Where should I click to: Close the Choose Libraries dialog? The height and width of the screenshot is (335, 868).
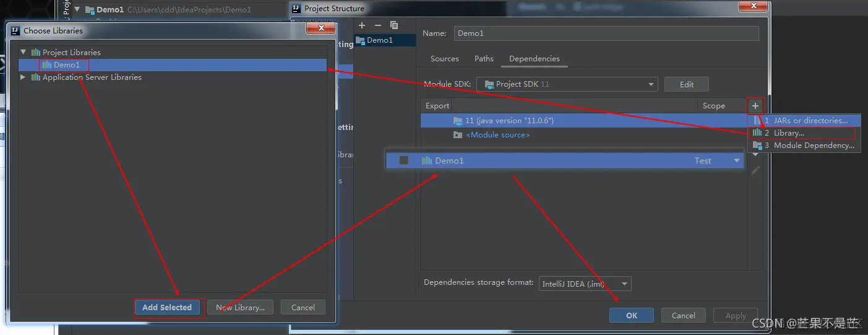[x=322, y=28]
